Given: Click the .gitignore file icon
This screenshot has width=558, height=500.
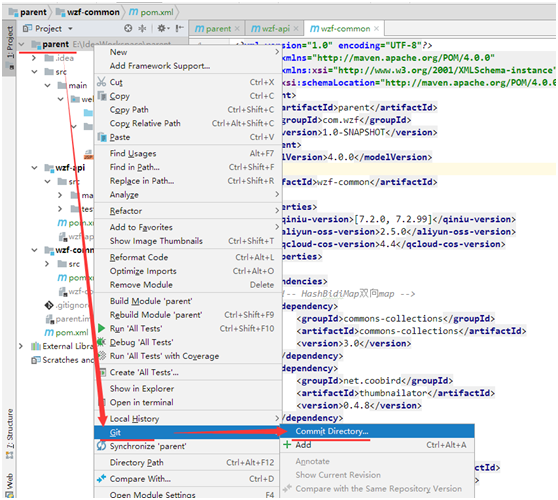Looking at the screenshot, I should [49, 305].
